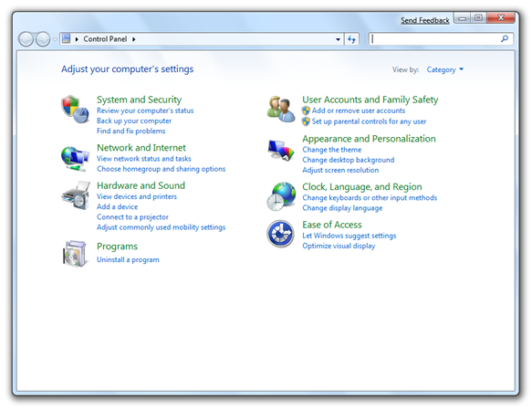Click Optimize visual display

(x=339, y=246)
